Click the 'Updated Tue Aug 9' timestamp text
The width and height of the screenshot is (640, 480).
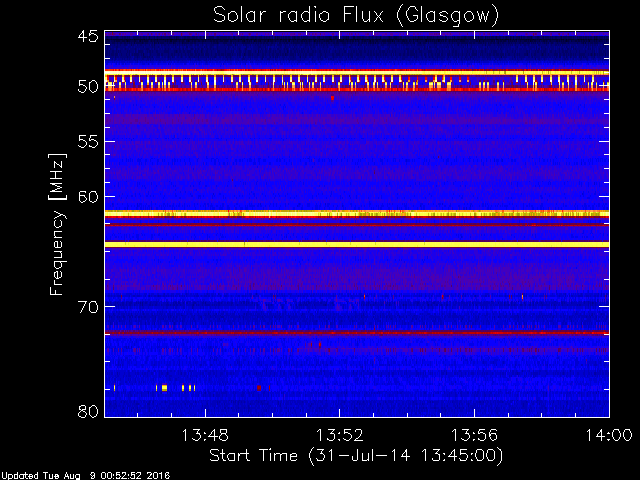(85, 476)
